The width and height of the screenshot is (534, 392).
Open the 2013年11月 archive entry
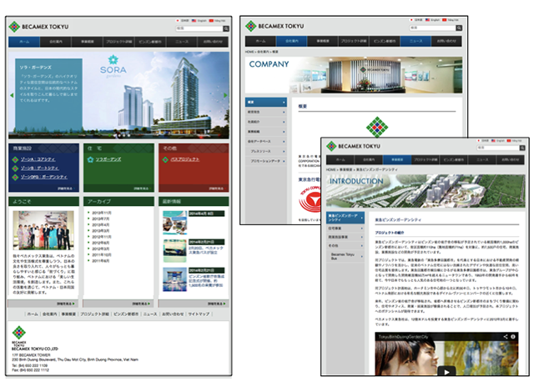(102, 213)
